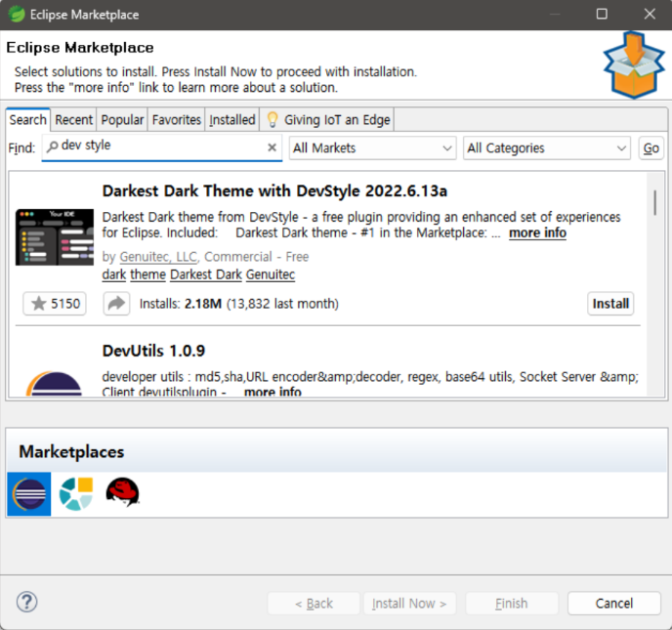Click the DevUtils logo thumbnail
This screenshot has width=672, height=630.
coord(55,384)
